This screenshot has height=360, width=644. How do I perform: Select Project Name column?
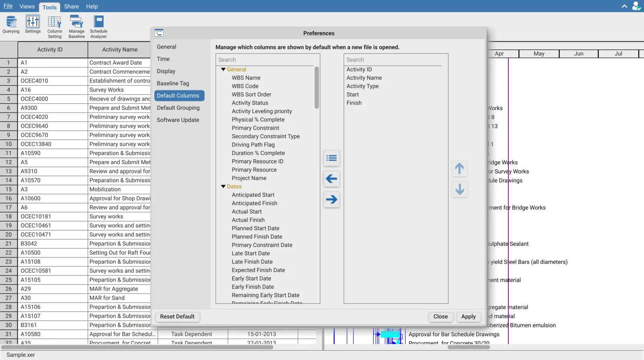click(249, 178)
